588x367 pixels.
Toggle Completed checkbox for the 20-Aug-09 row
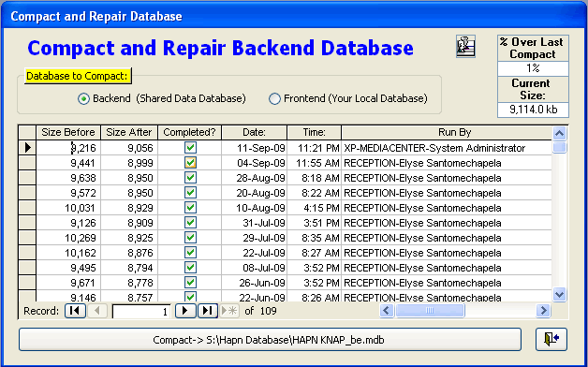point(190,193)
